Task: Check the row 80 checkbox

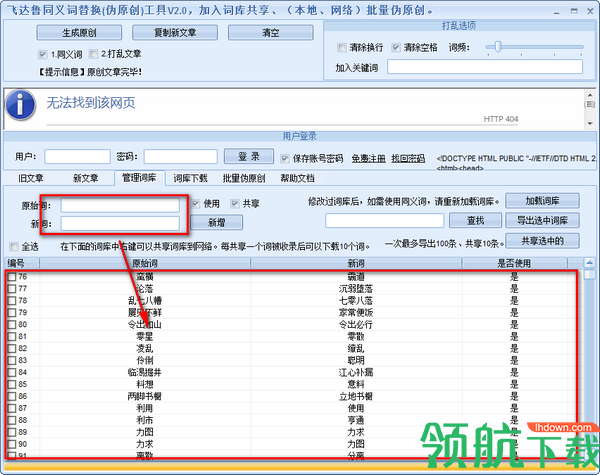Action: click(12, 325)
